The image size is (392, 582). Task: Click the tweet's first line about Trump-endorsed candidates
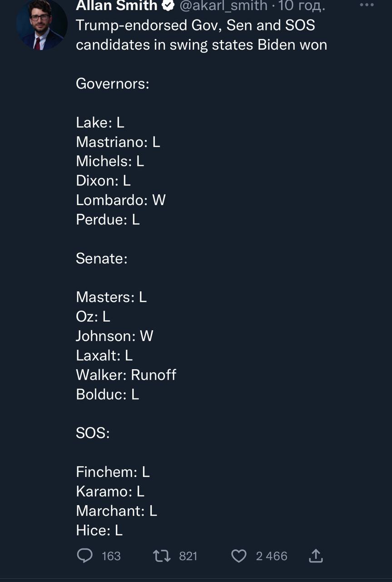[195, 25]
